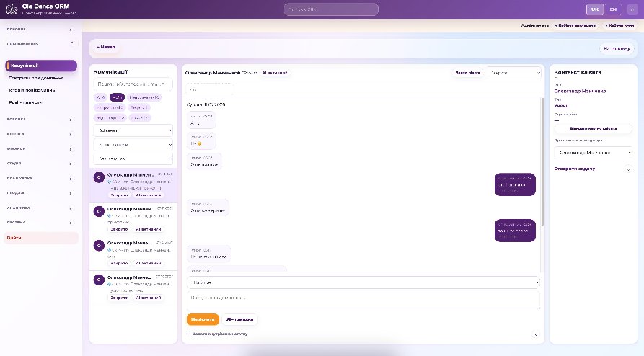The image size is (644, 356).
Task: Focus the Комунікації search field
Action: coord(133,84)
